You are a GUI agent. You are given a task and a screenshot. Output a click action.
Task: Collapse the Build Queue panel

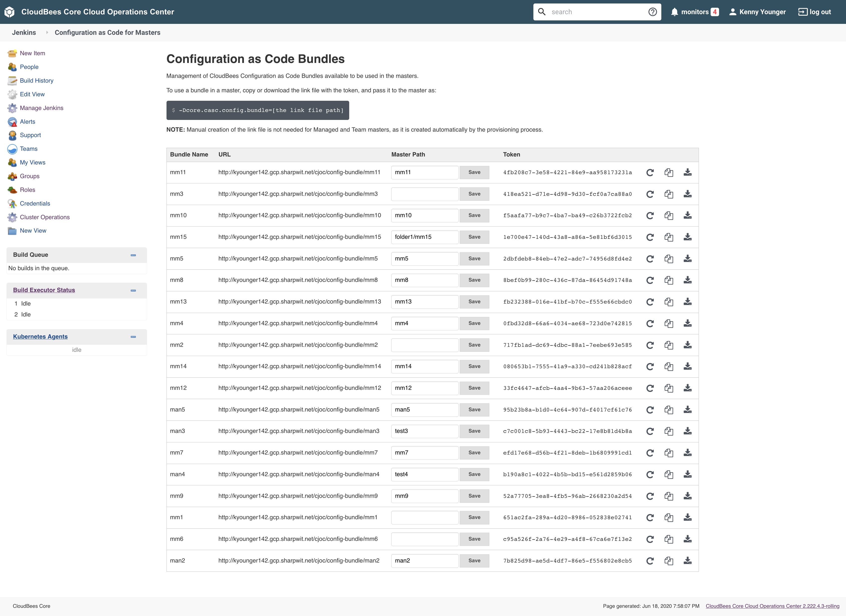click(x=133, y=255)
